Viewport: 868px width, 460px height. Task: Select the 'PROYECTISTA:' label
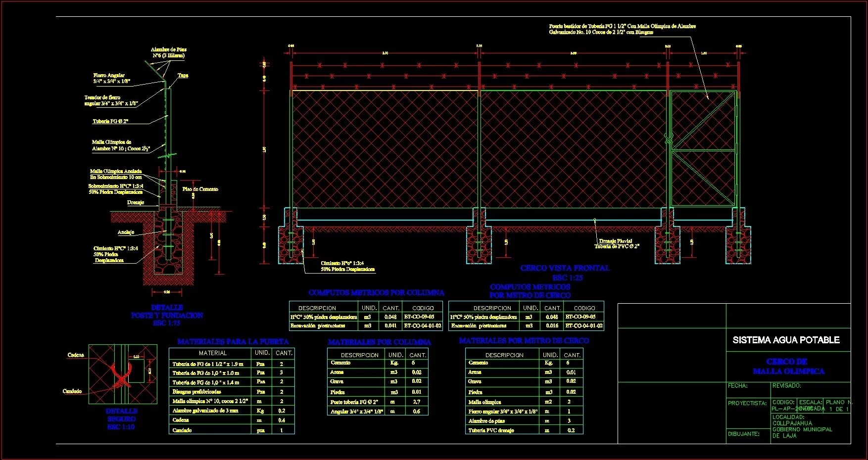(x=747, y=404)
